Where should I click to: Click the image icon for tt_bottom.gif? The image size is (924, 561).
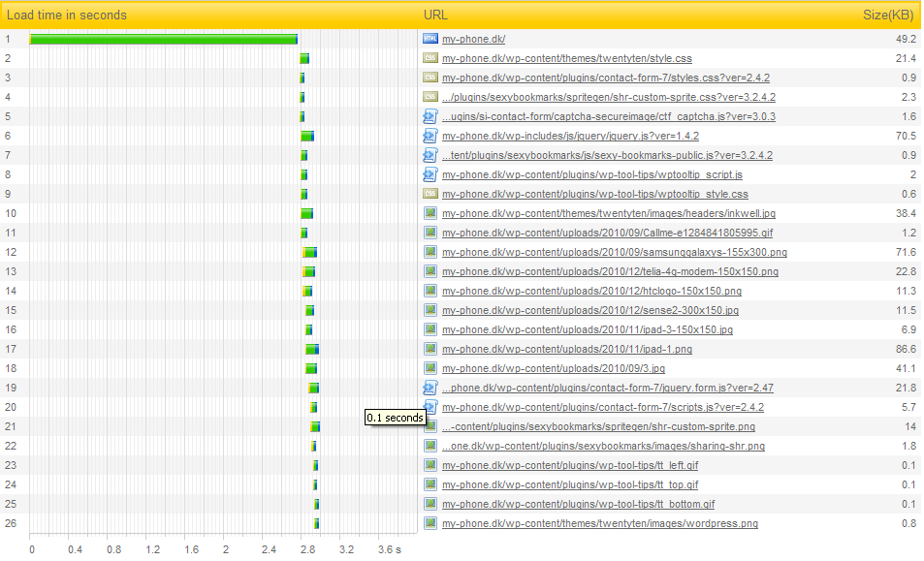click(x=430, y=504)
